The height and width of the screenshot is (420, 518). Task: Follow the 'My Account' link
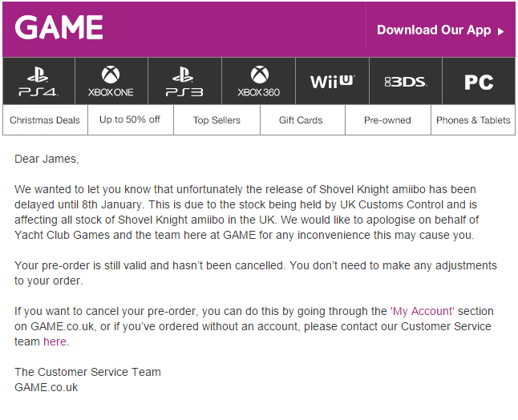[423, 311]
